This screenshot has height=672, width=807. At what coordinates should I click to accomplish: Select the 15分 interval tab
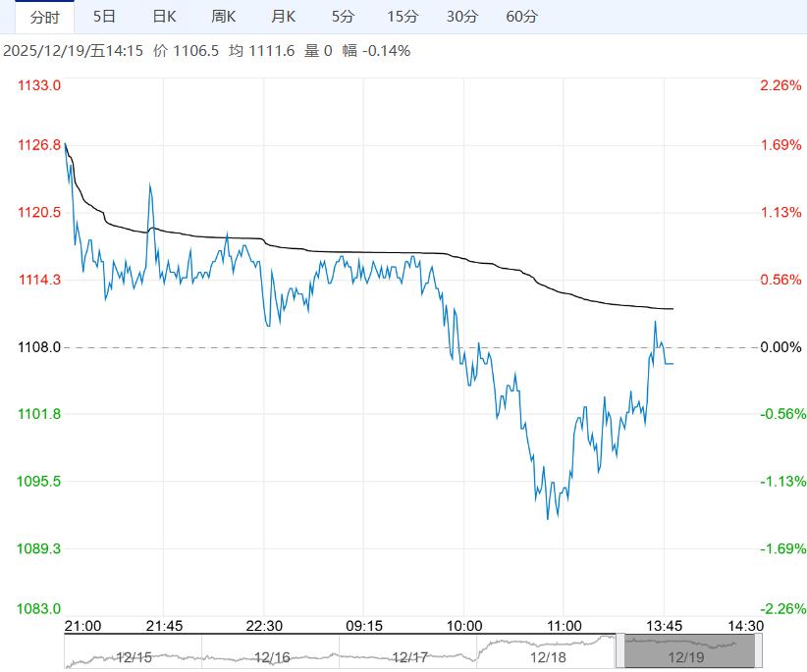click(405, 17)
